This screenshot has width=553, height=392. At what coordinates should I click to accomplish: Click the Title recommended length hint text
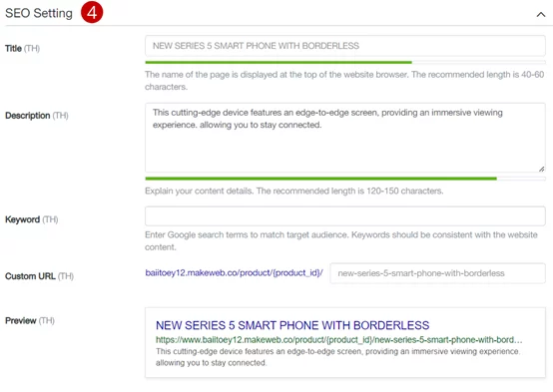coord(344,81)
